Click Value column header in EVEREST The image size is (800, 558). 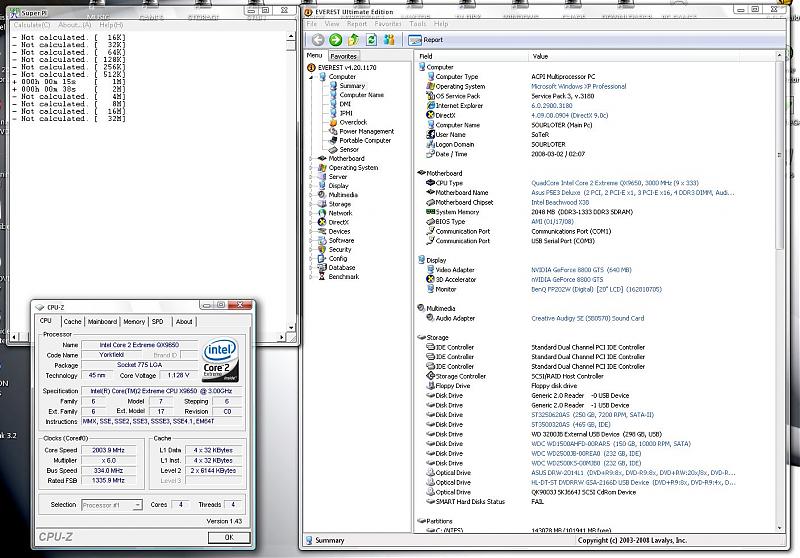click(652, 56)
